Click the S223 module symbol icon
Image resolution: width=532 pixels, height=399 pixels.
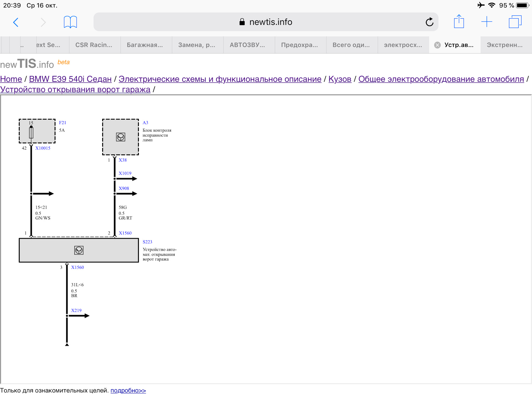pos(79,250)
